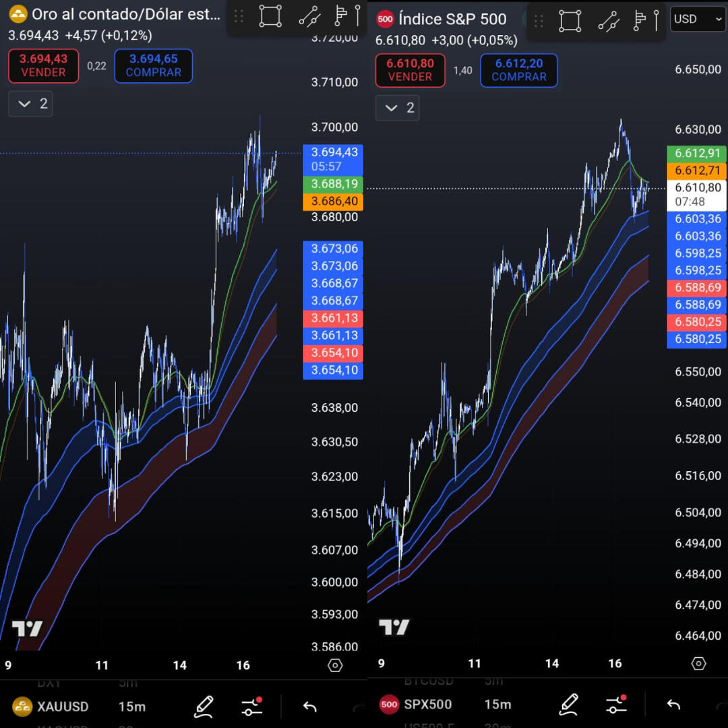The width and height of the screenshot is (728, 728).
Task: Select trend line tool on S&P 500 chart
Action: pyautogui.click(x=609, y=21)
